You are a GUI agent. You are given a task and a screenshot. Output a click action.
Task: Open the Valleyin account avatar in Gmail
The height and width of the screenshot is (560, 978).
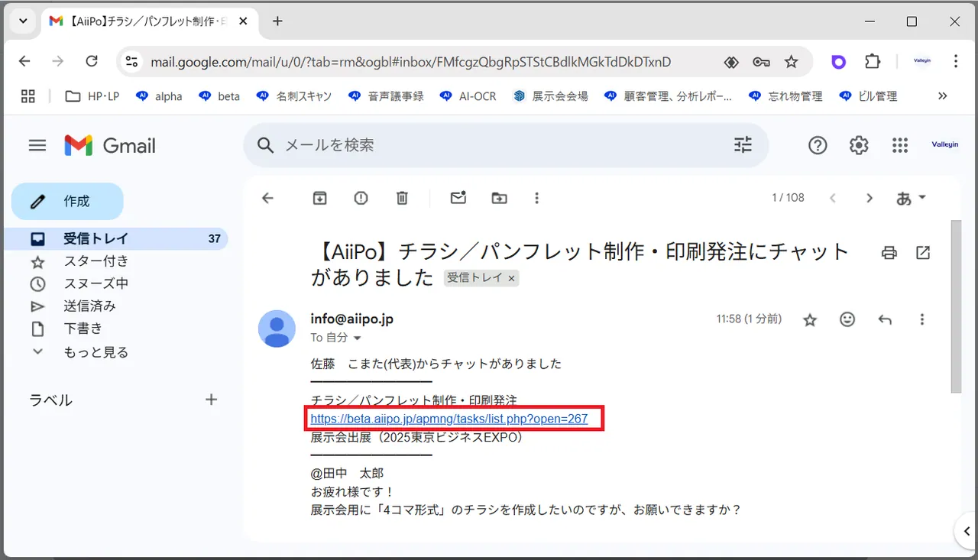(945, 145)
